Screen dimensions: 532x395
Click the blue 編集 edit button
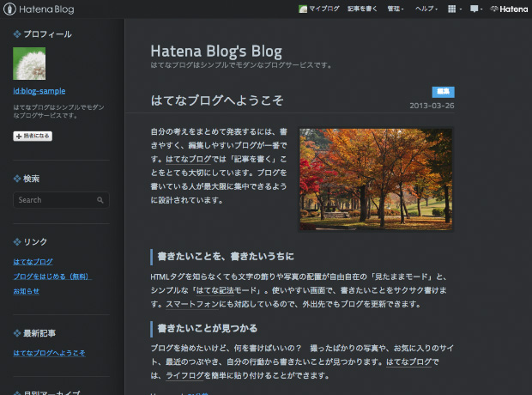[x=443, y=92]
